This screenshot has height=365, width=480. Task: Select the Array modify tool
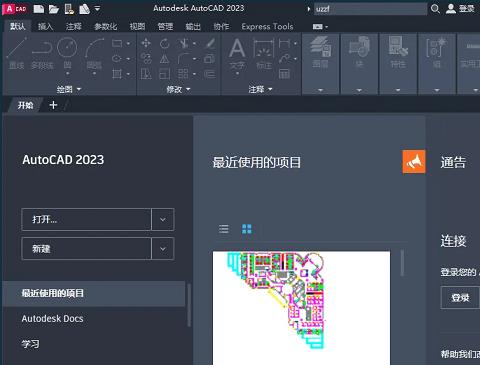point(183,74)
